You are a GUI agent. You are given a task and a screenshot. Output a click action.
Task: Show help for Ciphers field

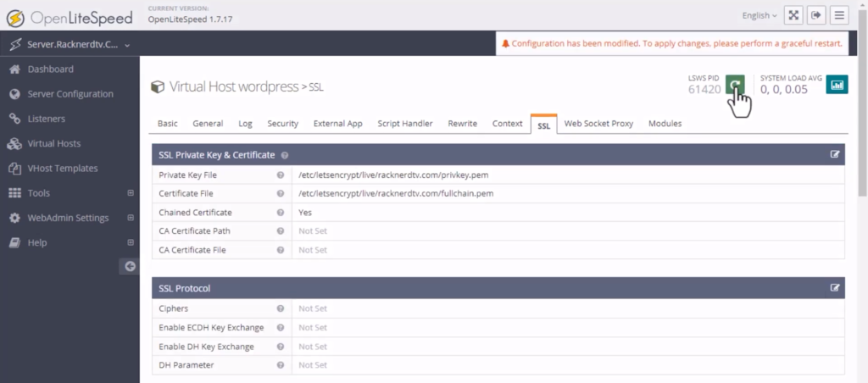point(280,308)
